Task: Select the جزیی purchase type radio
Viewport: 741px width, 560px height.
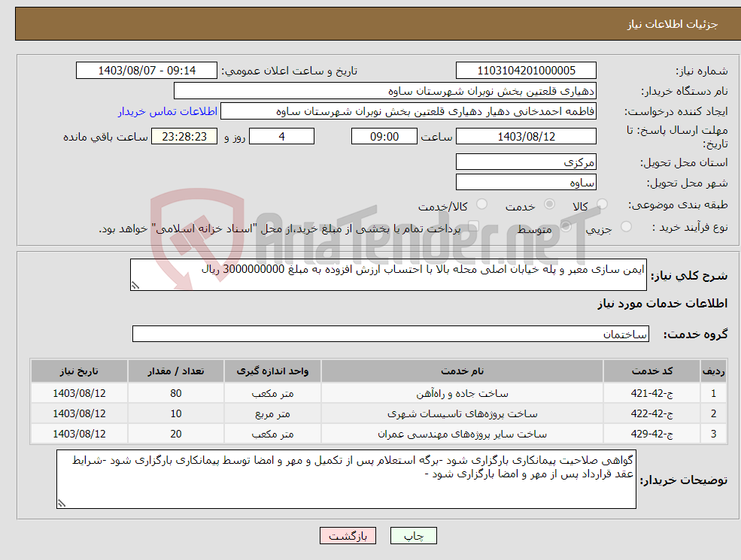Action: [626, 227]
